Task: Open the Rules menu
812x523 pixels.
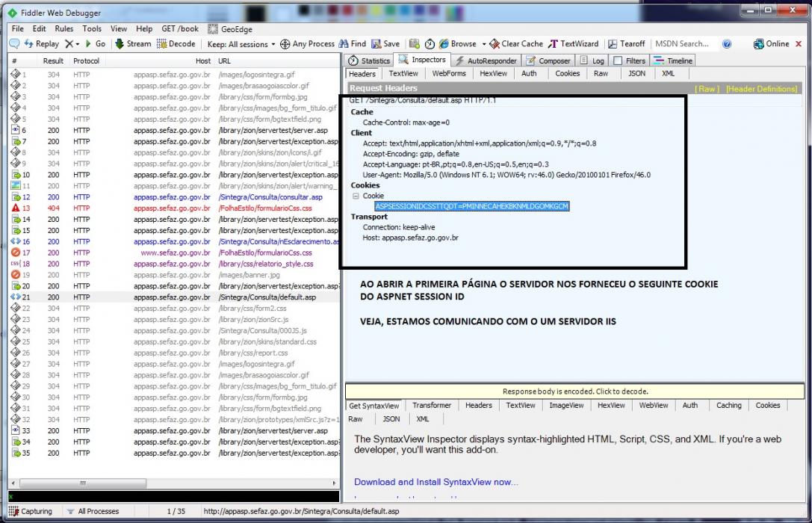Action: coord(64,29)
